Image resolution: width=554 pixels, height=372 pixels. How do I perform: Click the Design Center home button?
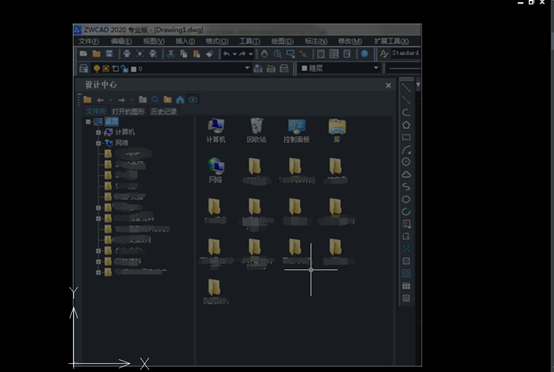[x=180, y=100]
